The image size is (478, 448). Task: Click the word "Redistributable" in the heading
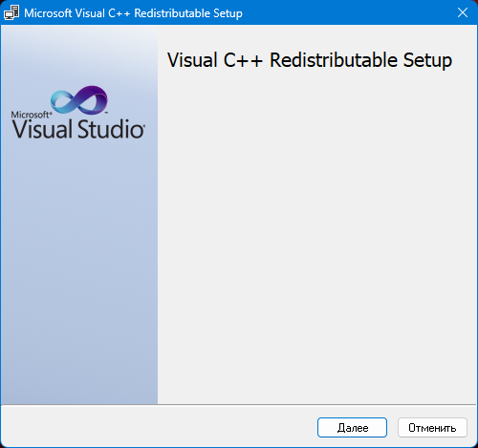point(334,60)
